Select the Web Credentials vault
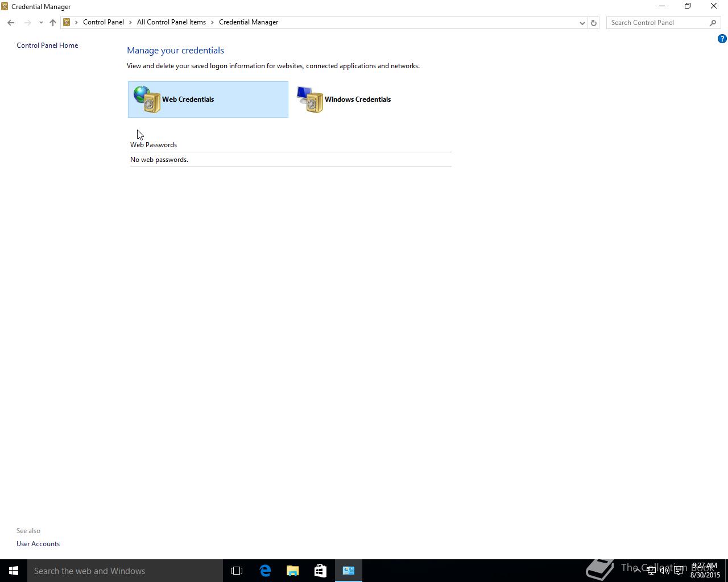Viewport: 728px width, 582px height. tap(208, 99)
